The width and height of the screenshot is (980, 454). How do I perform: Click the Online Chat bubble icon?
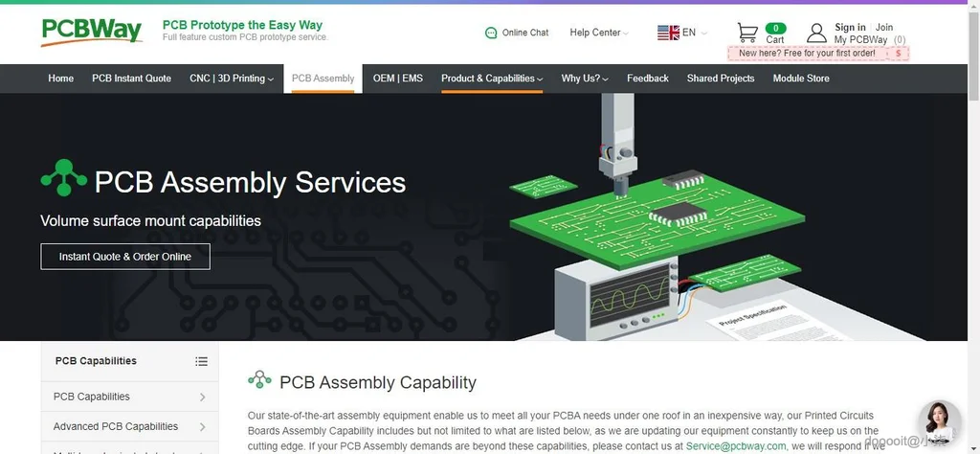coord(491,34)
